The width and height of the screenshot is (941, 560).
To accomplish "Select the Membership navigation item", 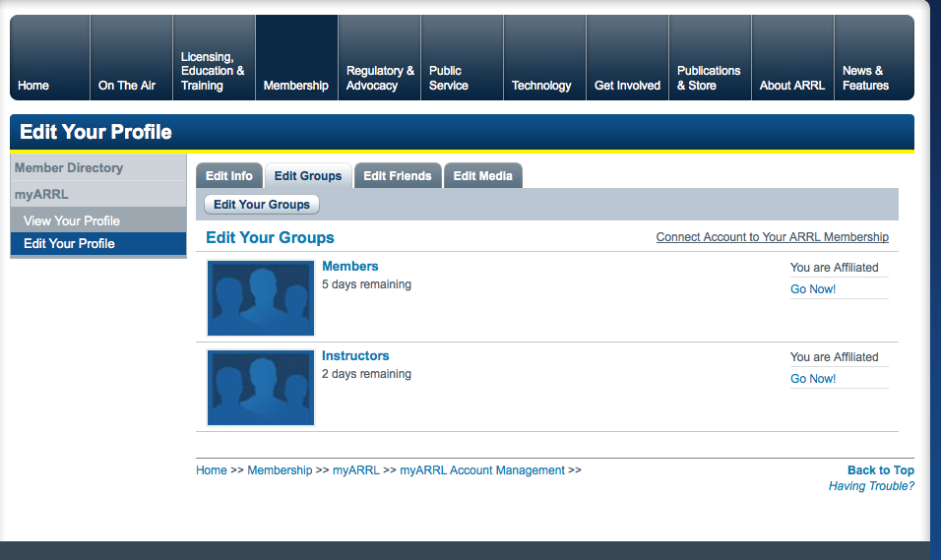I will point(296,58).
